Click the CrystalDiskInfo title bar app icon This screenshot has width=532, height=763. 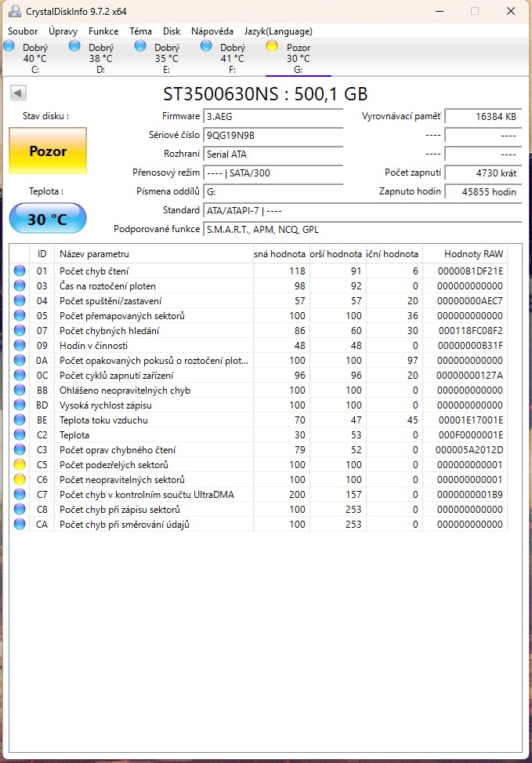15,11
